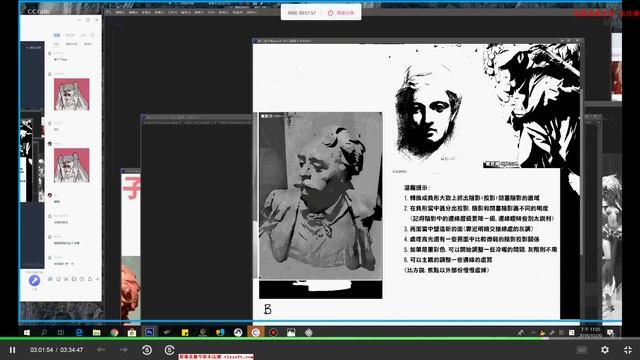Click the red record app taskbar icon
The image size is (640, 360).
[273, 332]
